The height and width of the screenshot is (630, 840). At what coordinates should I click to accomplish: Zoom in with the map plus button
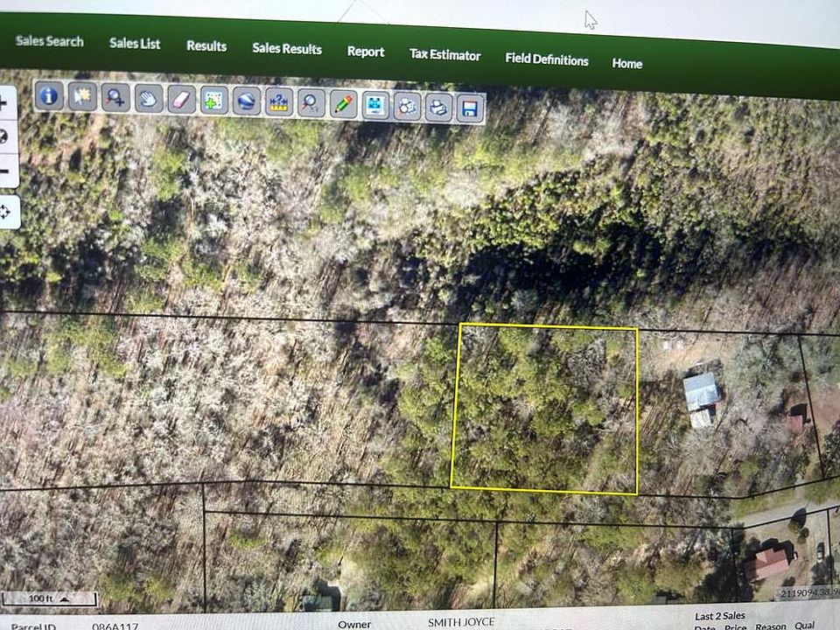[4, 103]
